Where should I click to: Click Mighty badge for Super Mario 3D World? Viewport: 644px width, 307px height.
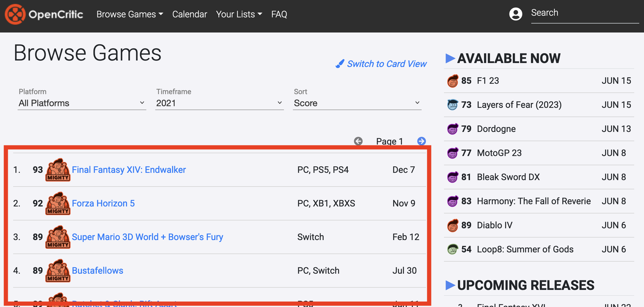coord(58,237)
